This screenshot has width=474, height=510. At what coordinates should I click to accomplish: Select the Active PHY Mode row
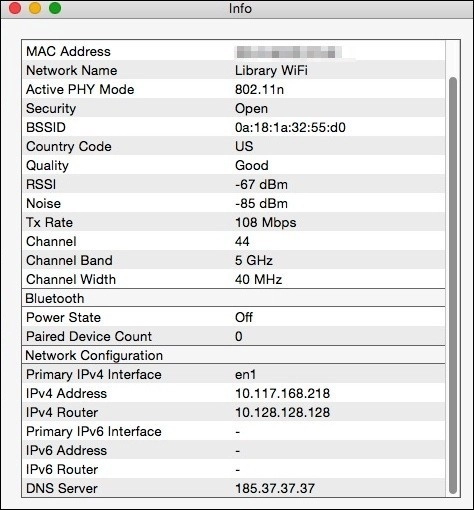234,89
